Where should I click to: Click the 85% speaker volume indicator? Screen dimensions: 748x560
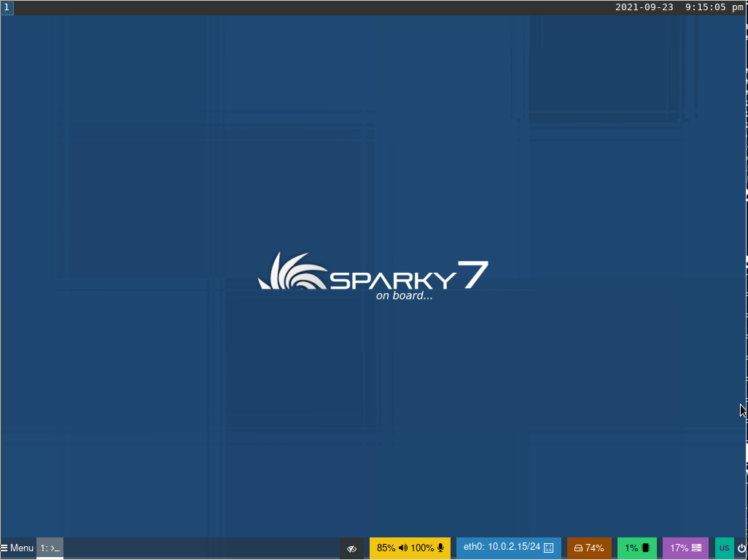click(392, 548)
